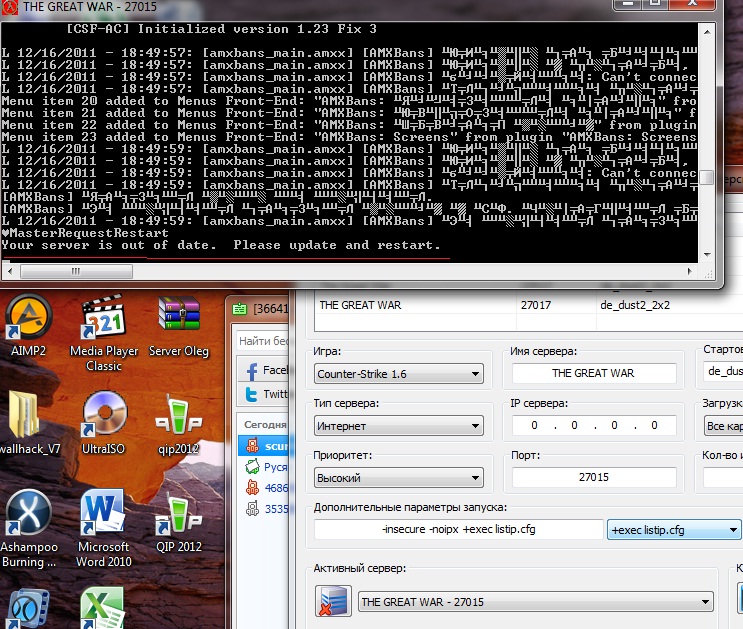The height and width of the screenshot is (629, 743).
Task: Click the Порт field showing 27015
Action: [x=594, y=477]
